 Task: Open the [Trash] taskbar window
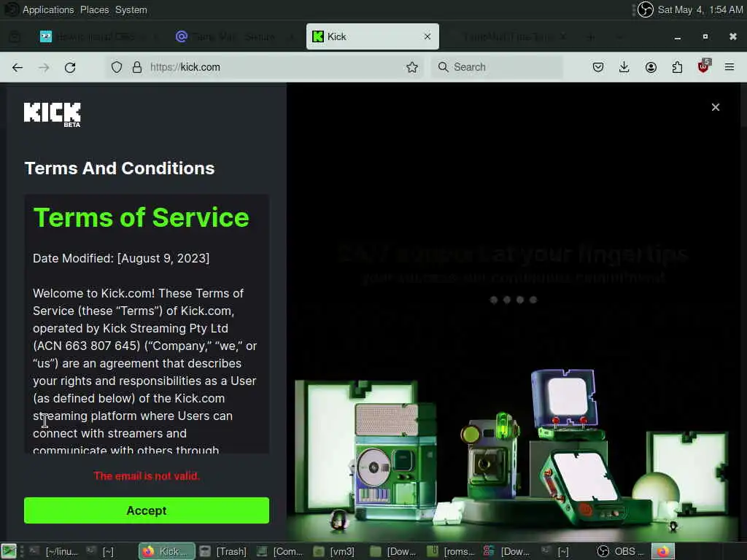pyautogui.click(x=223, y=551)
